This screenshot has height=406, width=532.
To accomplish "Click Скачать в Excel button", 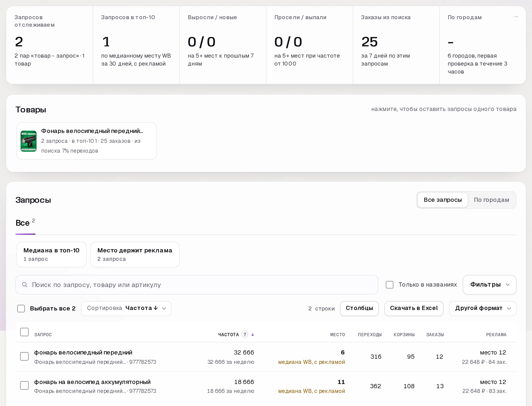I will [x=414, y=308].
